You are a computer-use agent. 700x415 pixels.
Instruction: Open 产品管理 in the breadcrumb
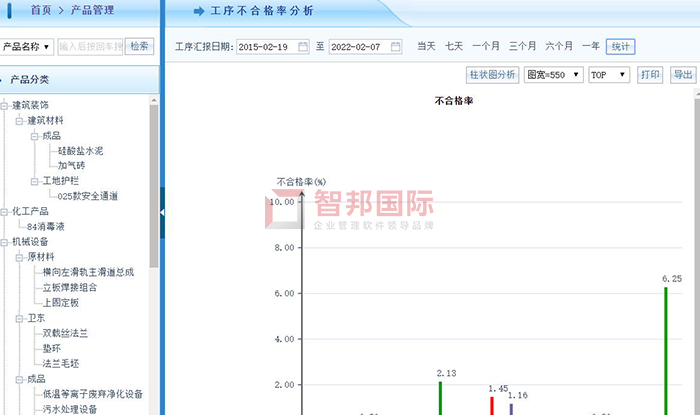92,10
